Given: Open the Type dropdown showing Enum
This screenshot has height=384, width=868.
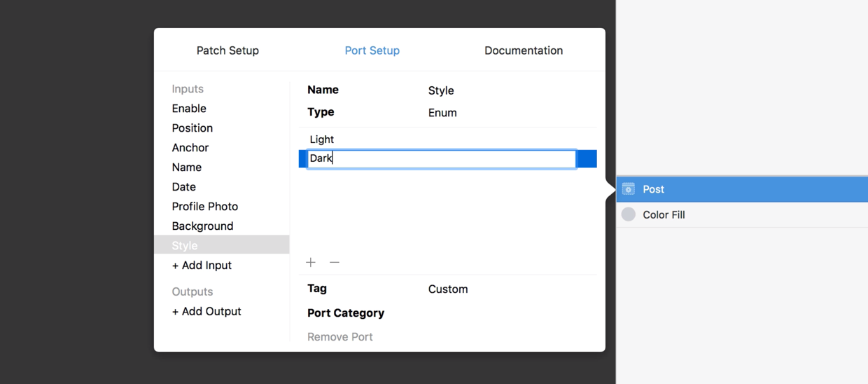Looking at the screenshot, I should (x=442, y=113).
